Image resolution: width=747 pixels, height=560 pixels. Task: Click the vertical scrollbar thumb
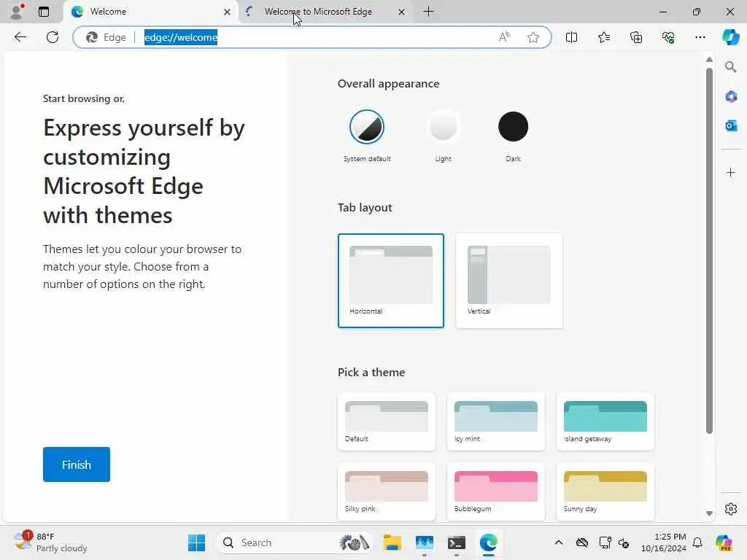[x=709, y=251]
